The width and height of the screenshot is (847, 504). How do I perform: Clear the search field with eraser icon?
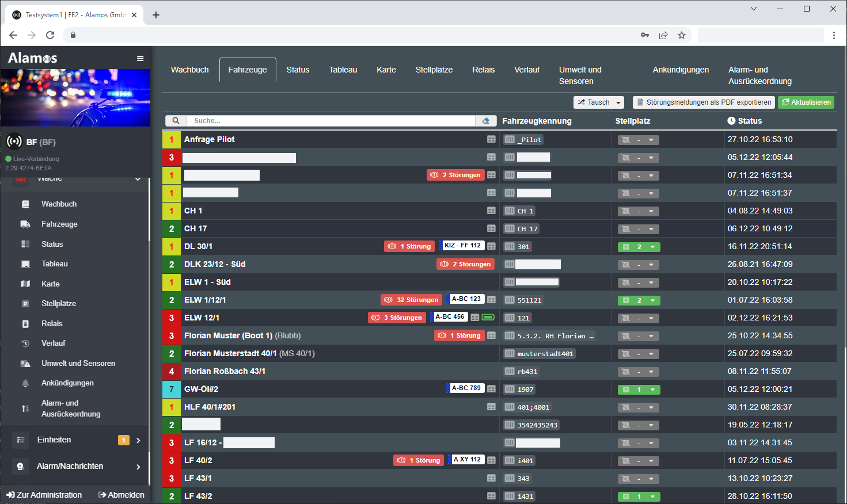click(486, 121)
